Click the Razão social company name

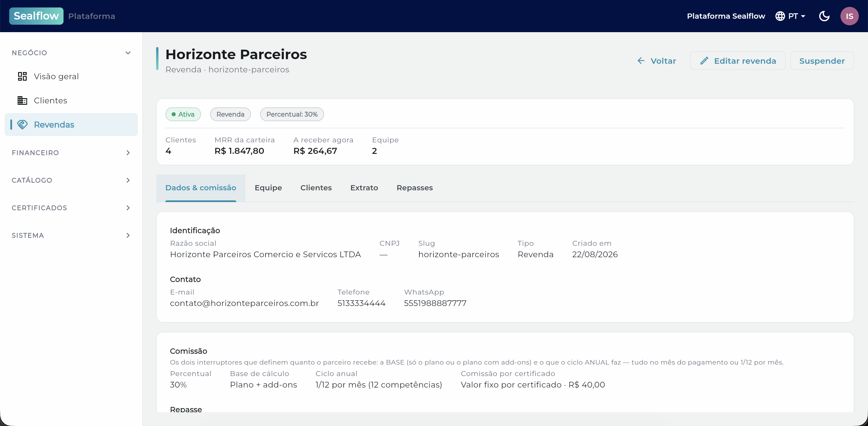(266, 254)
